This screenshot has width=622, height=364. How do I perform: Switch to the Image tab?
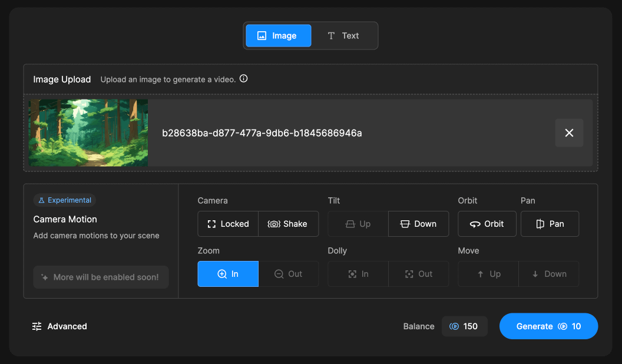277,36
